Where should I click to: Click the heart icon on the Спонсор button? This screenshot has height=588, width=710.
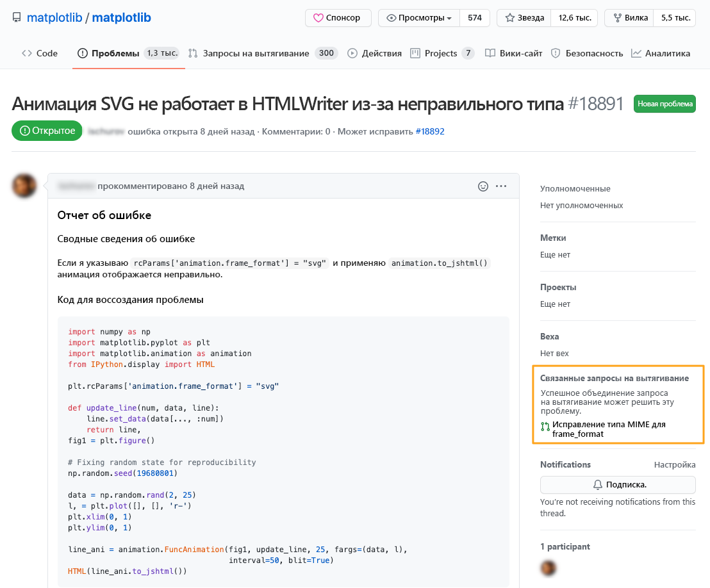coord(318,18)
